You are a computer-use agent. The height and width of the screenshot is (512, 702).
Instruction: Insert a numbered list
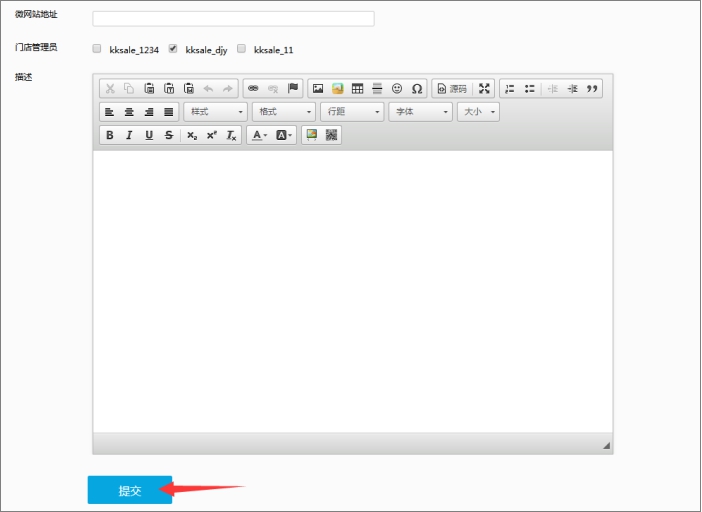tap(510, 89)
